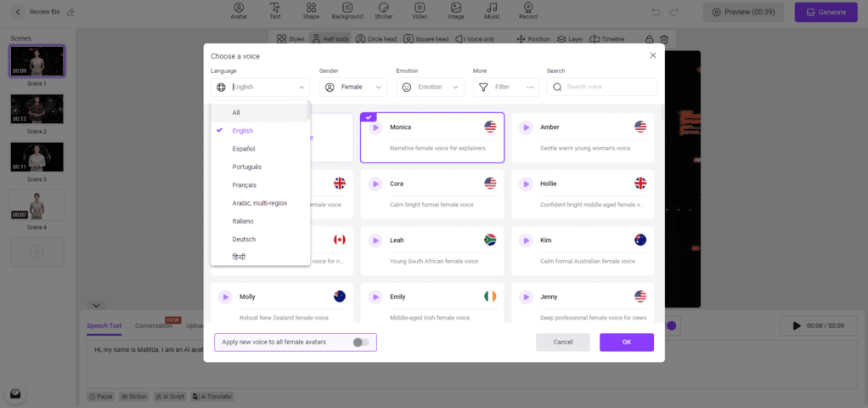Open the Shape tool

coord(311,10)
